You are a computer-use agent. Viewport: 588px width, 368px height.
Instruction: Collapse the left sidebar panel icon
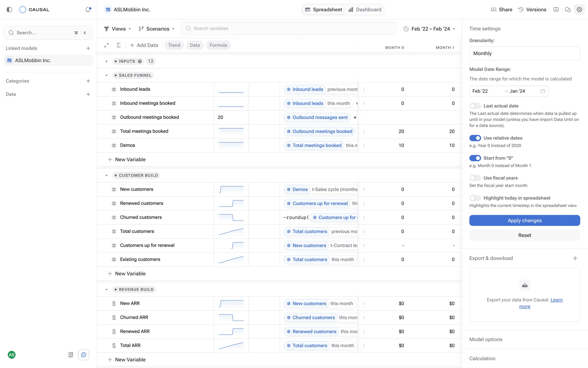(x=9, y=10)
